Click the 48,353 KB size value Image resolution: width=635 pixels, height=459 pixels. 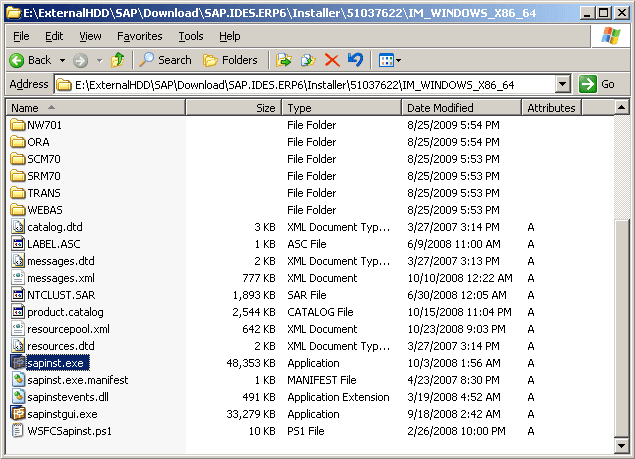251,363
